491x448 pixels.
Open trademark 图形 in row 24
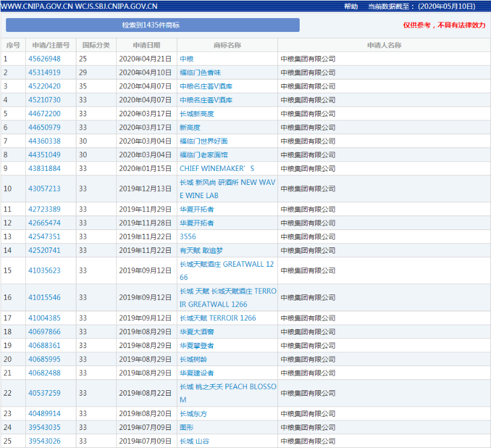(187, 428)
